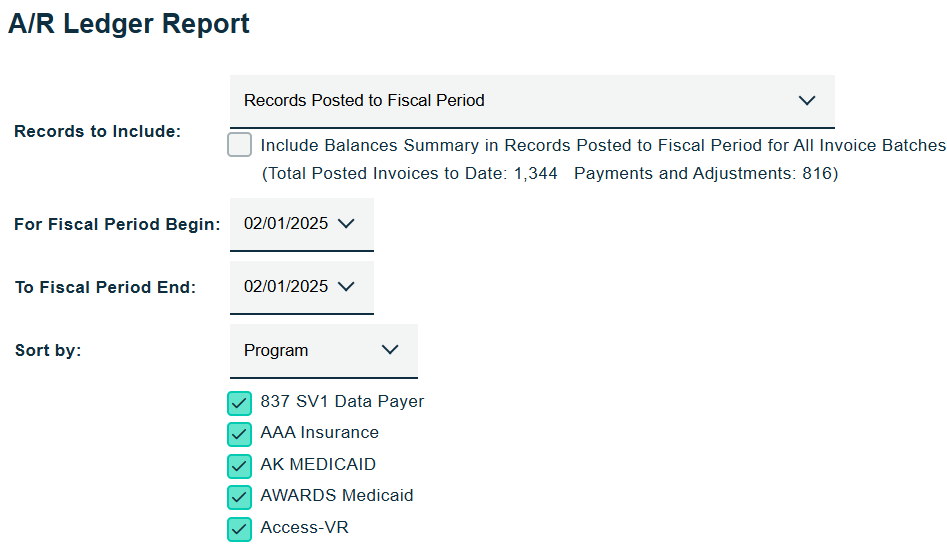Click the chevron arrow in Fiscal Period Begin field
This screenshot has width=947, height=546.
coord(346,224)
